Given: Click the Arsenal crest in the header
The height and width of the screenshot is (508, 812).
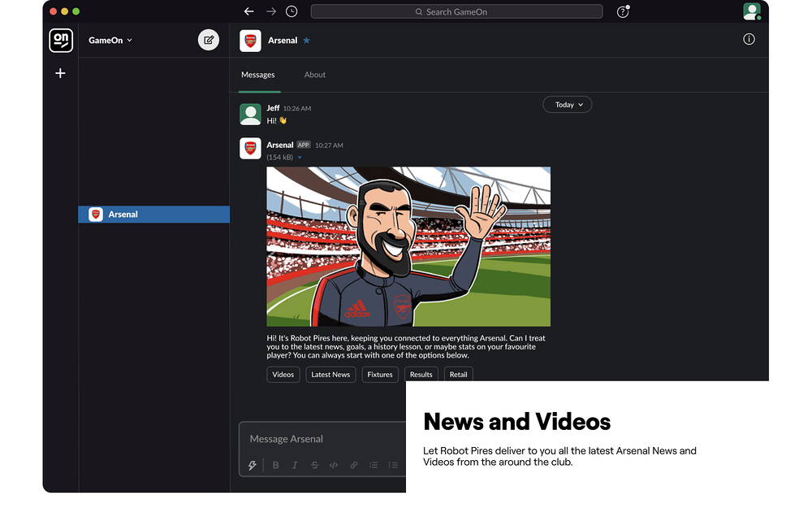Looking at the screenshot, I should pos(250,41).
